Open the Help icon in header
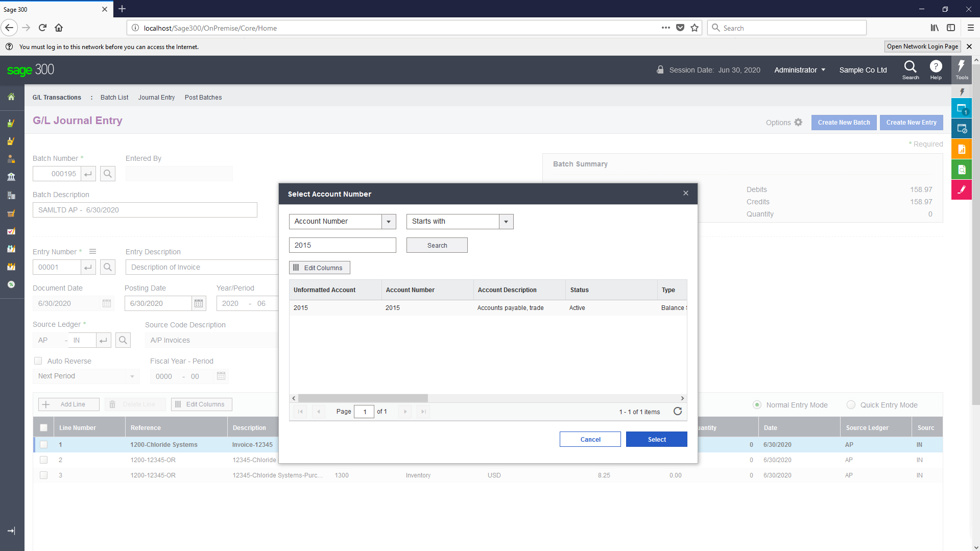 tap(936, 70)
